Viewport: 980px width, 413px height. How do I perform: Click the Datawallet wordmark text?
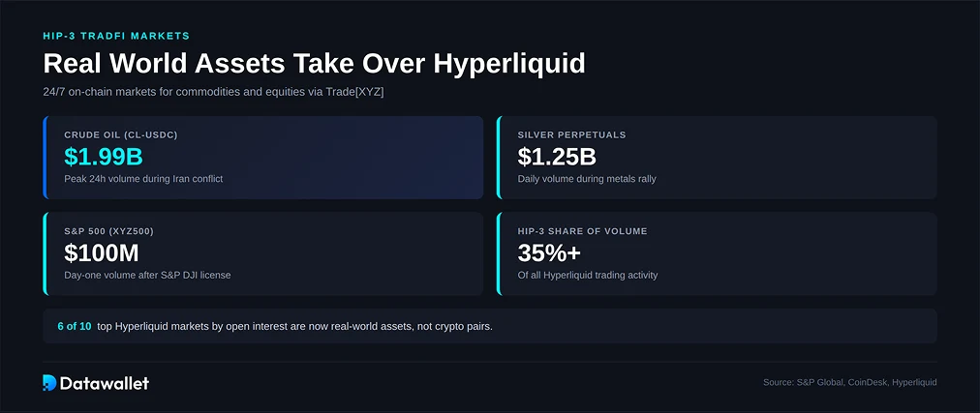pyautogui.click(x=105, y=383)
